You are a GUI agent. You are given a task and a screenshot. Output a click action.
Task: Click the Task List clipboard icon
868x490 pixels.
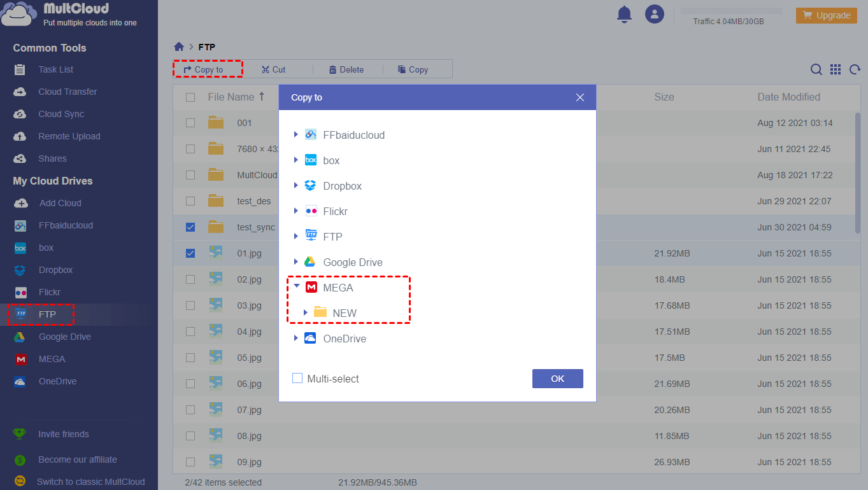point(20,69)
